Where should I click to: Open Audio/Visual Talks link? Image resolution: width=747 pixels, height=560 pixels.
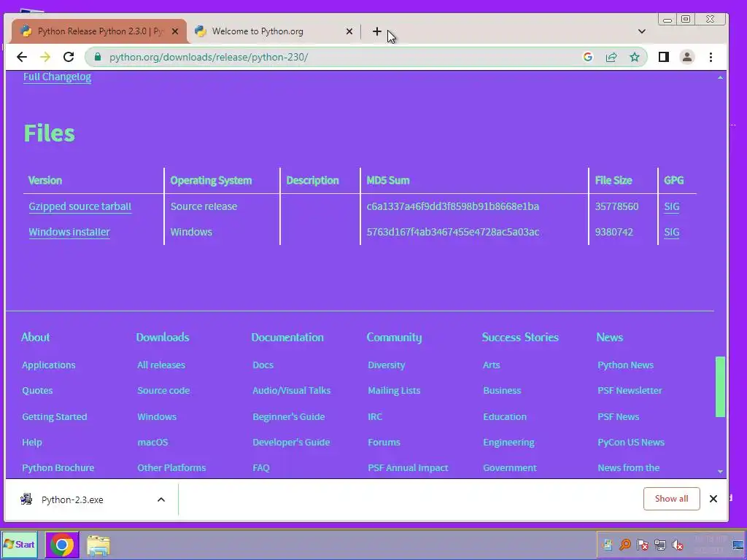tap(292, 391)
